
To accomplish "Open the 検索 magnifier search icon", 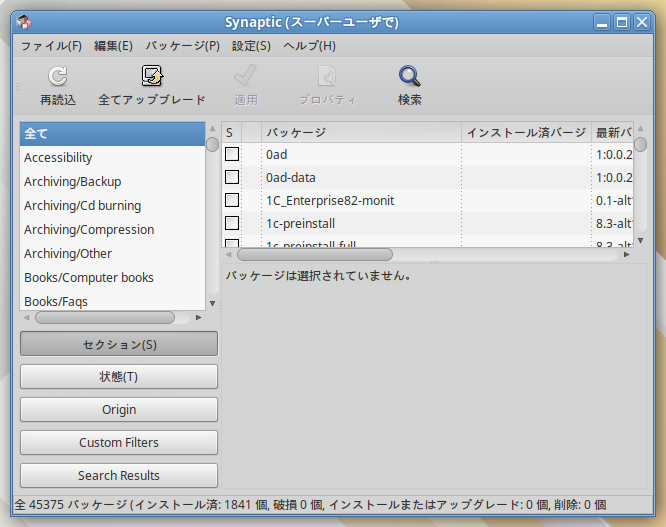I will pos(409,76).
